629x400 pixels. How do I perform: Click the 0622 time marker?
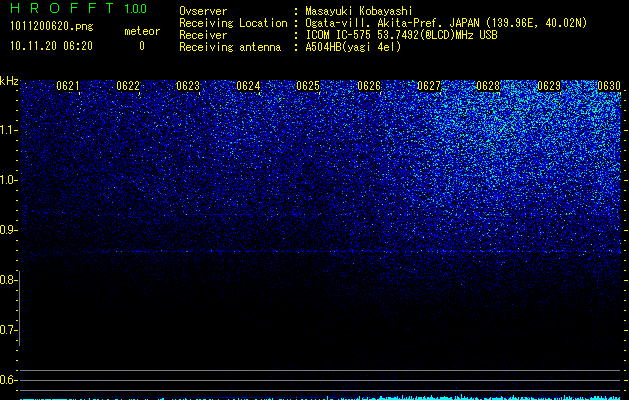pos(128,86)
